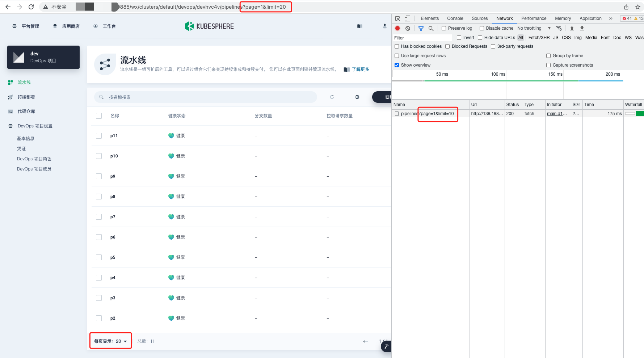
Task: Enable the Preserve log checkbox
Action: pos(443,28)
